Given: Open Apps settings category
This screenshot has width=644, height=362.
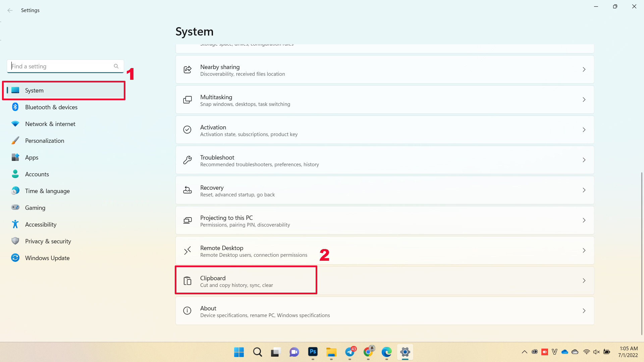Looking at the screenshot, I should click(65, 157).
